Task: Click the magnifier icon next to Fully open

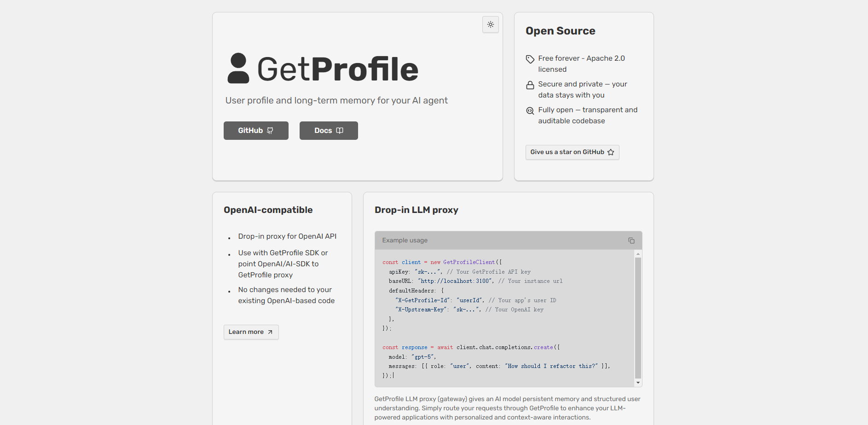Action: coord(530,110)
